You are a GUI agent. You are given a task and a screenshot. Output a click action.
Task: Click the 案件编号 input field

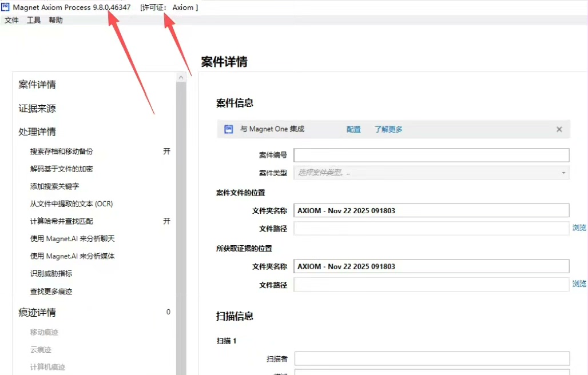coord(431,155)
